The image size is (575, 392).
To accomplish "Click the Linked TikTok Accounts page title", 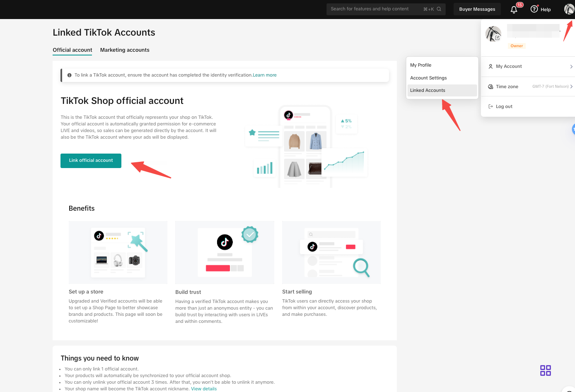I will point(104,33).
